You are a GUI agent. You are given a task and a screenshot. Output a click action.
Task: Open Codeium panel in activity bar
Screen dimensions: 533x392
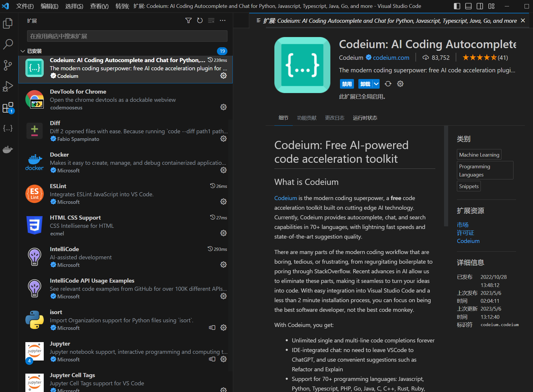click(x=8, y=128)
